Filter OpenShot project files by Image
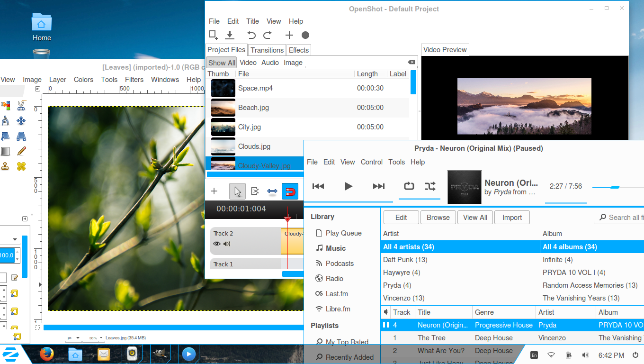 point(293,63)
